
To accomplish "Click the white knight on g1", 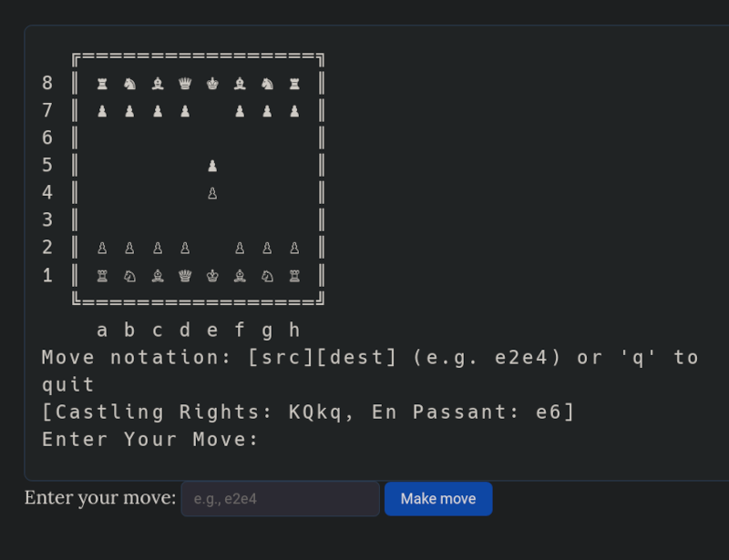I will 267,275.
